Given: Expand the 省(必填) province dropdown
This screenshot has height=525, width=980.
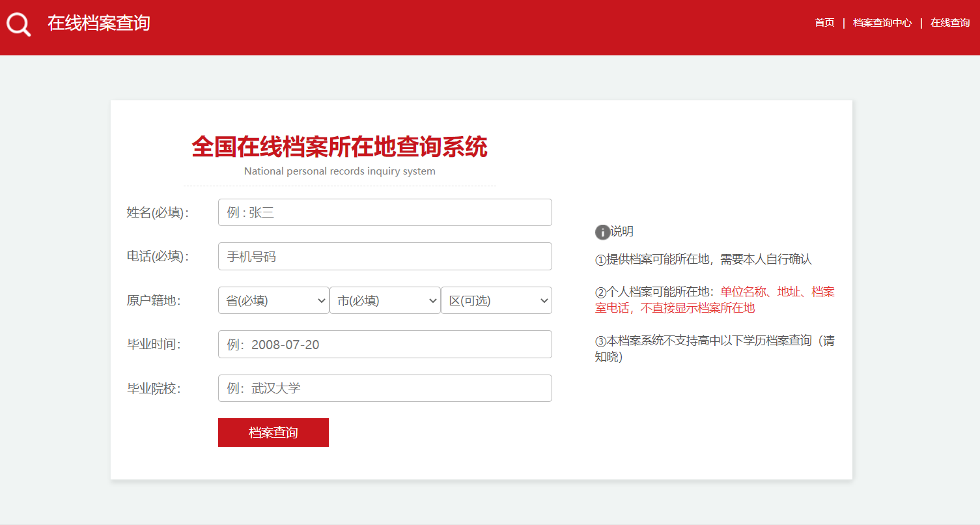Looking at the screenshot, I should click(273, 300).
